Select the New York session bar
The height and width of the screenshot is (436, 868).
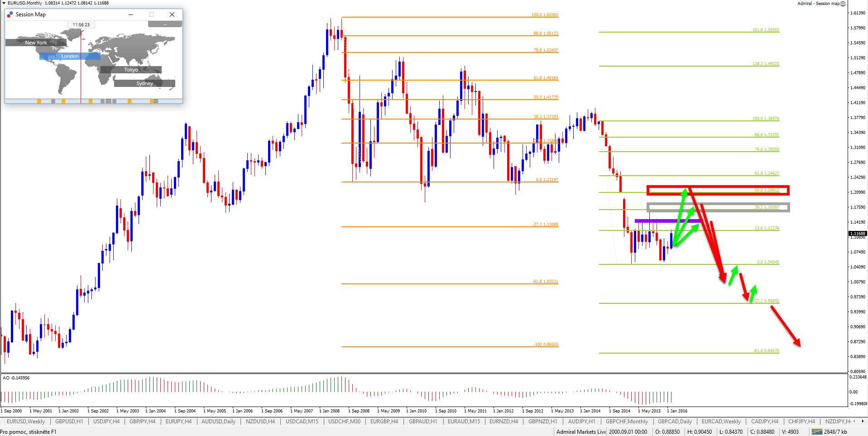point(36,43)
